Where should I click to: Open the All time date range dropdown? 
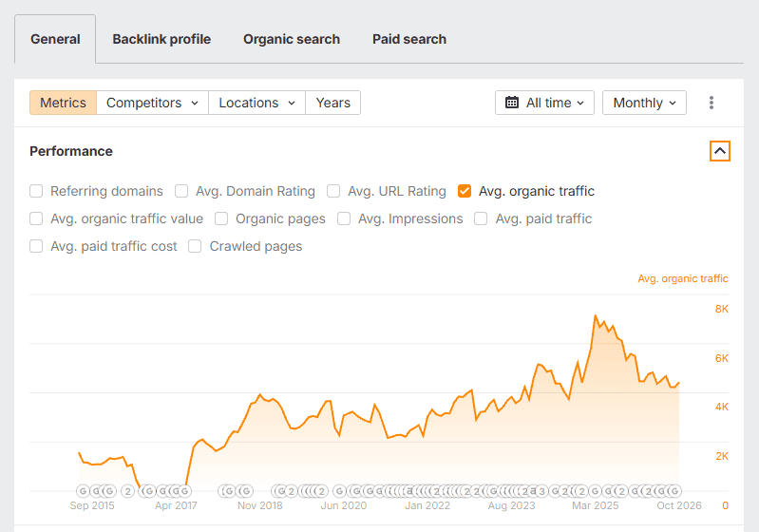pos(544,103)
